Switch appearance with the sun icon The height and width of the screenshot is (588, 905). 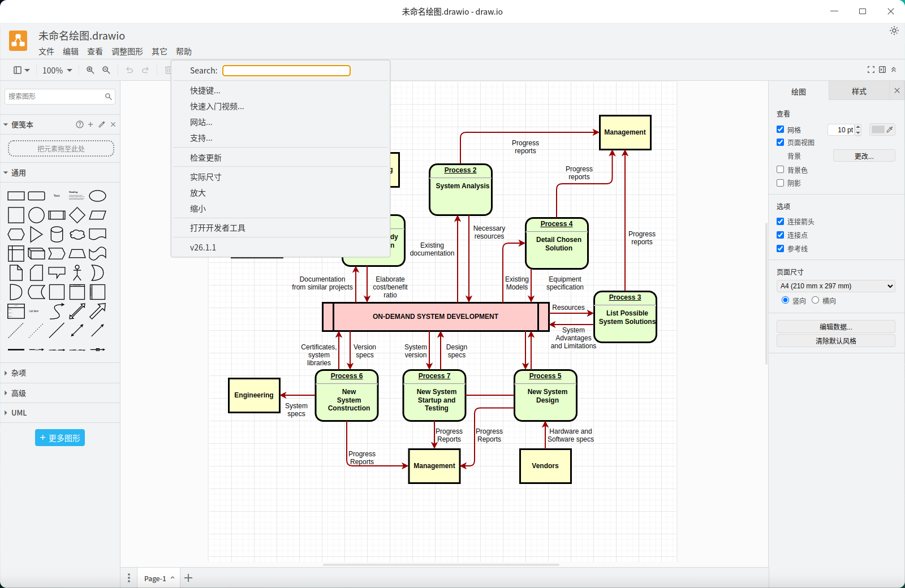tap(894, 31)
